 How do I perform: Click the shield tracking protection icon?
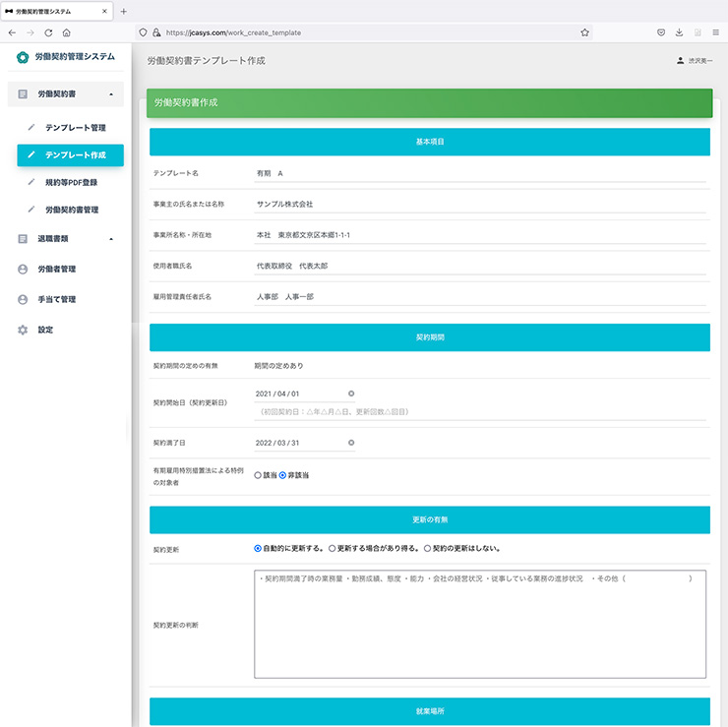click(x=143, y=32)
